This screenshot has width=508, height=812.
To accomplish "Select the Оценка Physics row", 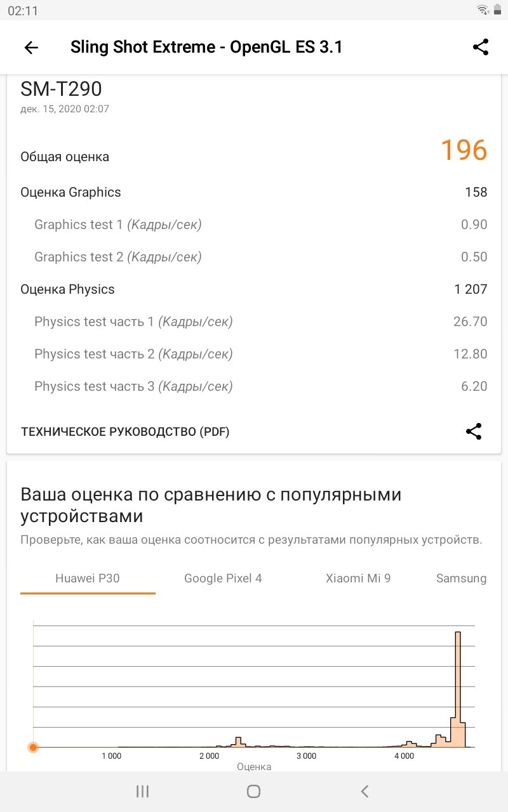I will click(254, 289).
